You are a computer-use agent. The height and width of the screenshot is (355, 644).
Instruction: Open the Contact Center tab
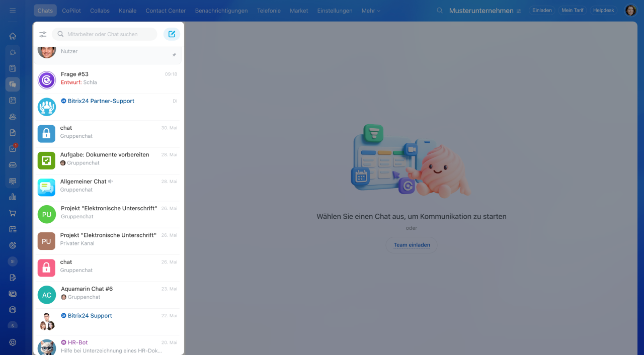click(166, 11)
